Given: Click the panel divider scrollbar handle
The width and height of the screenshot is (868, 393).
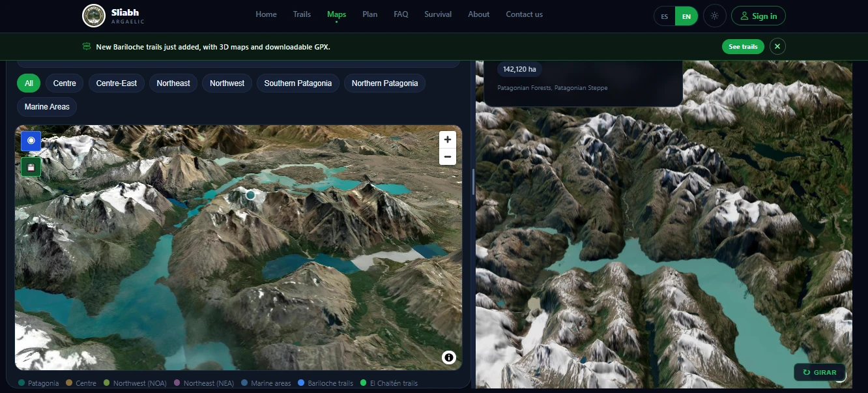Looking at the screenshot, I should tap(474, 182).
